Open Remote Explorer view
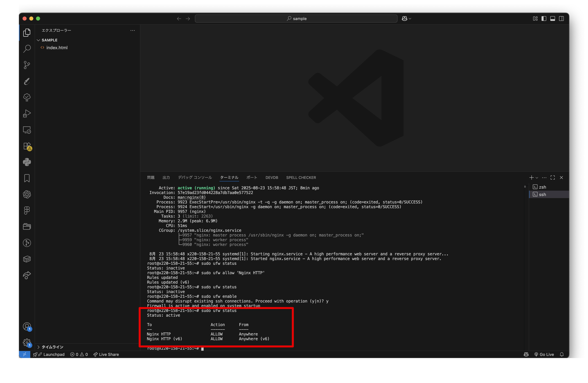Viewport: 588px width, 383px height. coord(27,130)
